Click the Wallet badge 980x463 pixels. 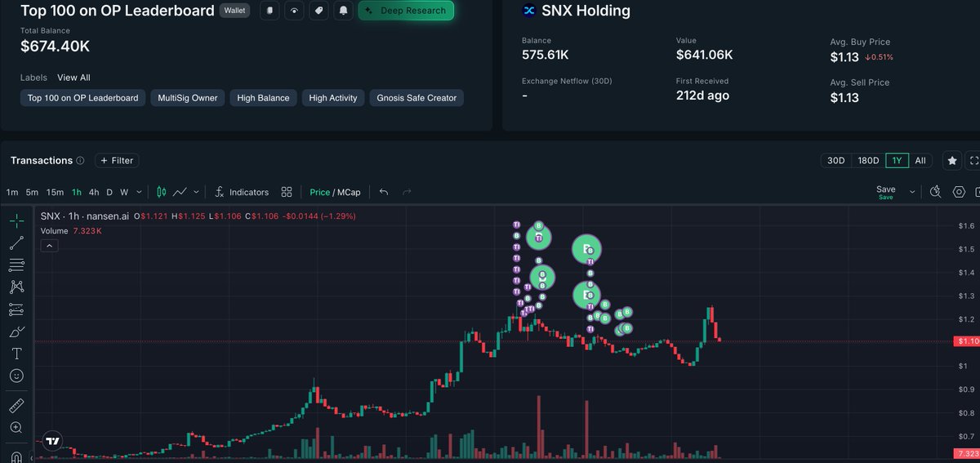[235, 11]
